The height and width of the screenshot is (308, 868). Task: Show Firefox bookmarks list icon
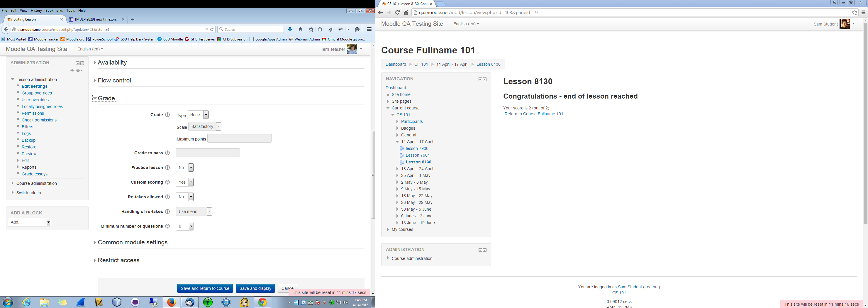click(x=320, y=29)
